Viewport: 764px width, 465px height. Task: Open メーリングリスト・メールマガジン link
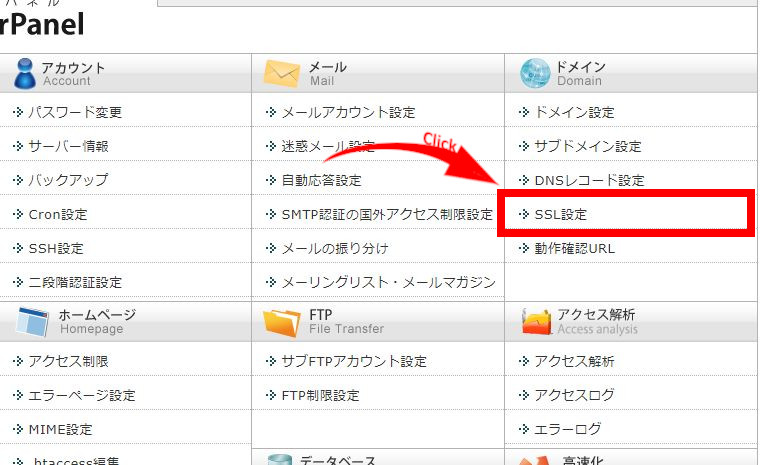388,282
